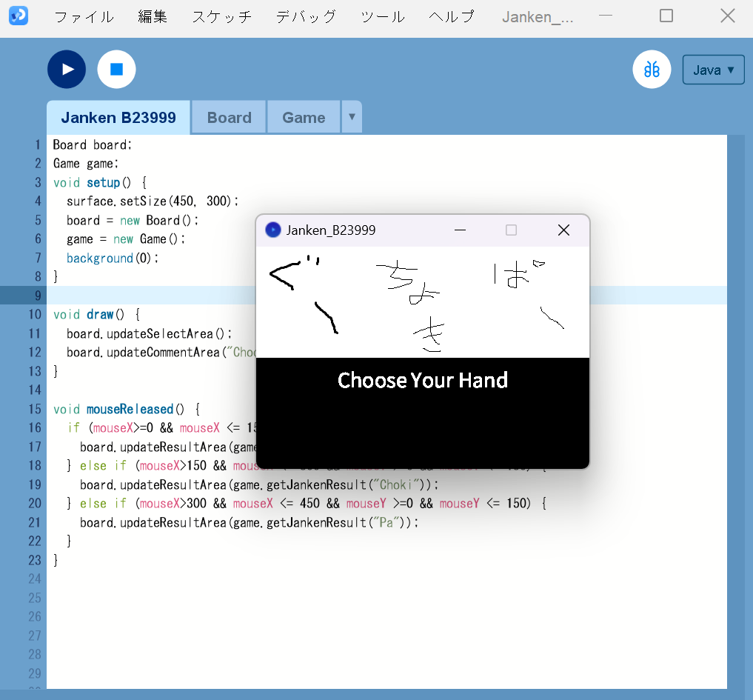Expand the tab options arrow

pyautogui.click(x=352, y=117)
